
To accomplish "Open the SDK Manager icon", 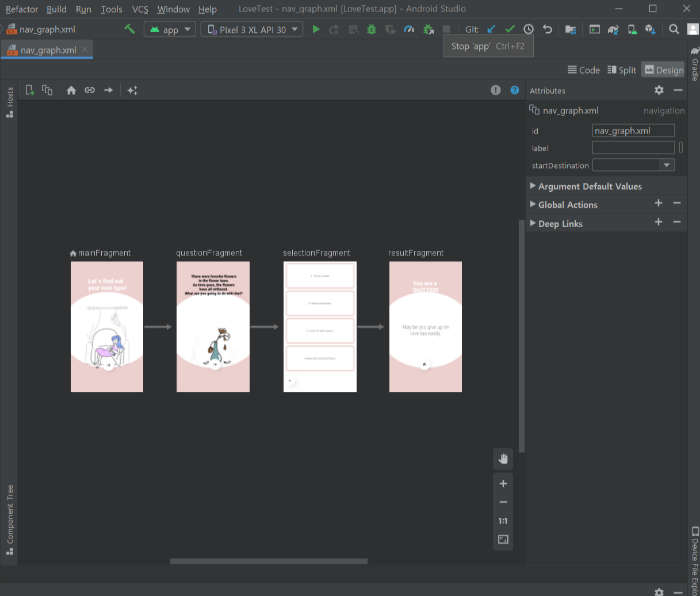I will [x=651, y=29].
